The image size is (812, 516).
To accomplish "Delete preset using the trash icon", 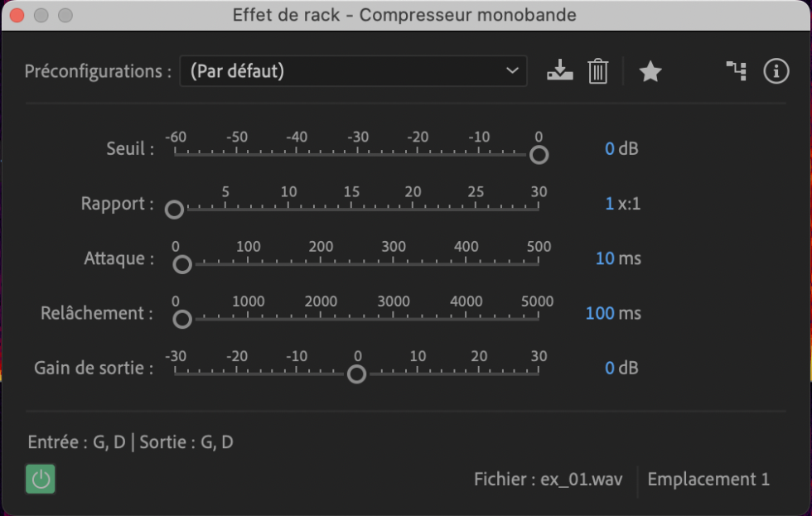I will coord(597,71).
